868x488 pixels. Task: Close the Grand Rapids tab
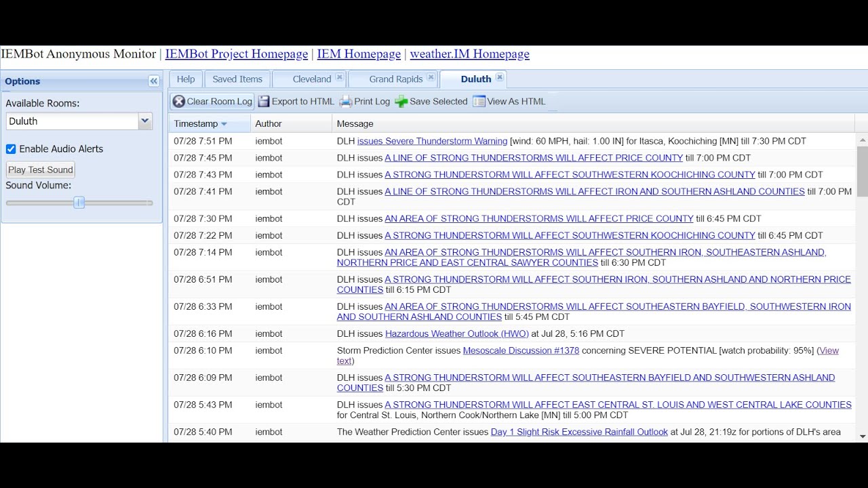click(431, 78)
